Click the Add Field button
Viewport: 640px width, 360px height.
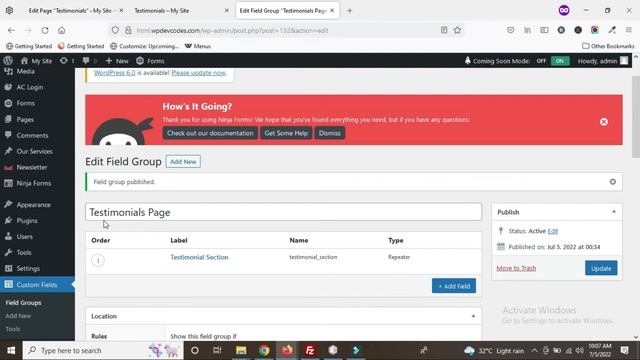pyautogui.click(x=454, y=286)
